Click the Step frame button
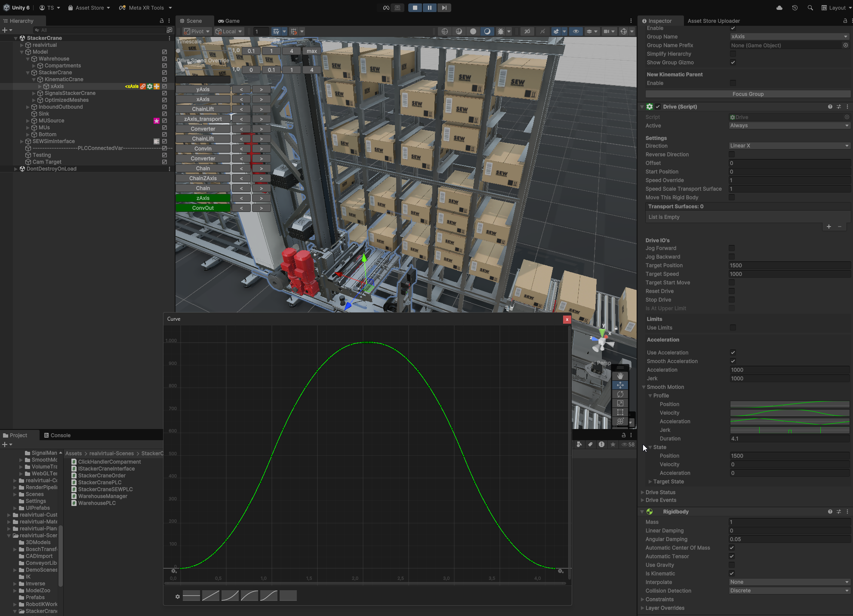853x616 pixels. click(444, 8)
